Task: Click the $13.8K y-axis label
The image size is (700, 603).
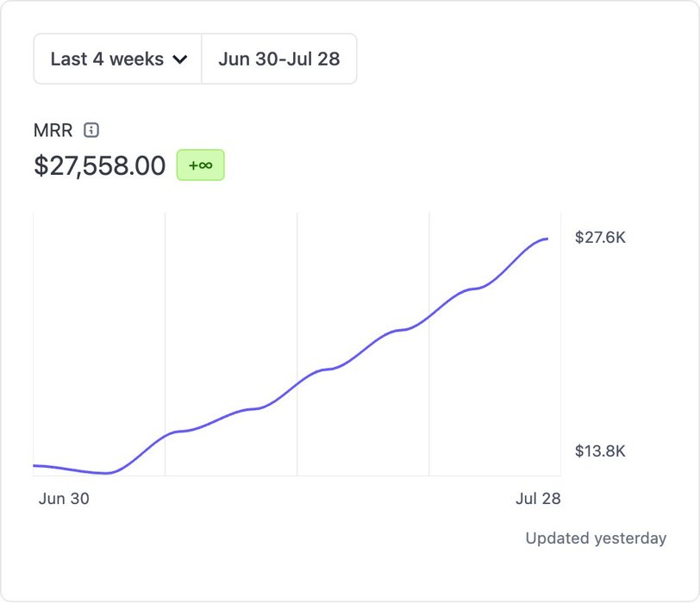Action: coord(600,451)
